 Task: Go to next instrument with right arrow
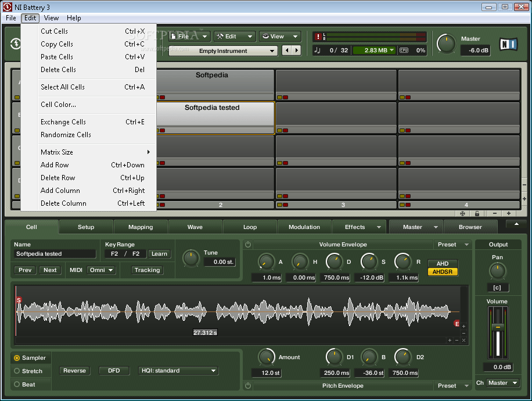coord(297,51)
